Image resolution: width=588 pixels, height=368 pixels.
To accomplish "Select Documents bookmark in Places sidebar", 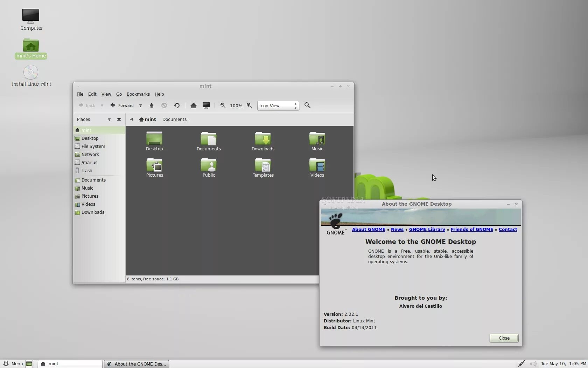I will point(99,180).
